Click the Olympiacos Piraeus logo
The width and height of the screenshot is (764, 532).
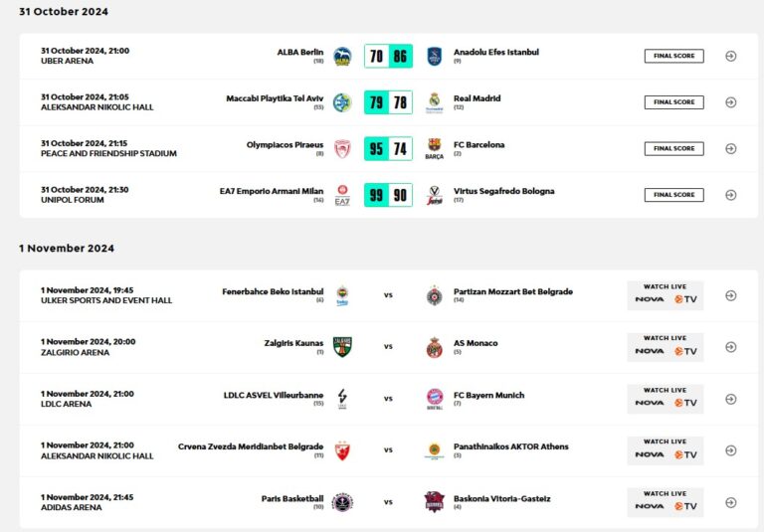(x=342, y=148)
